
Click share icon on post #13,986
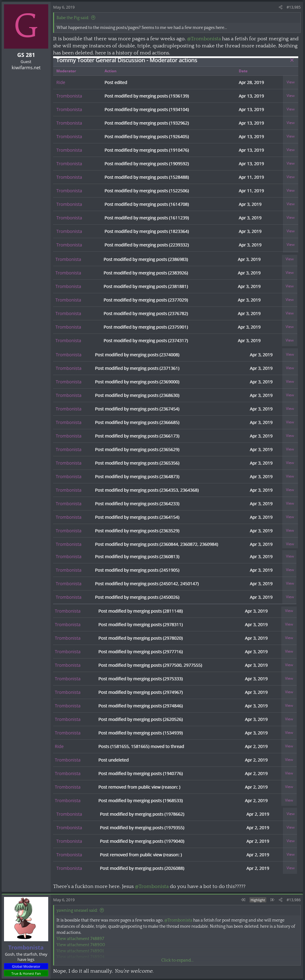(x=280, y=900)
